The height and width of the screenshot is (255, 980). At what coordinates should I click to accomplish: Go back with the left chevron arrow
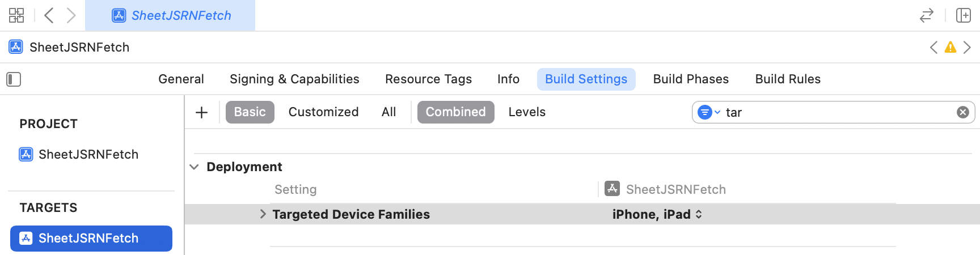click(x=49, y=15)
